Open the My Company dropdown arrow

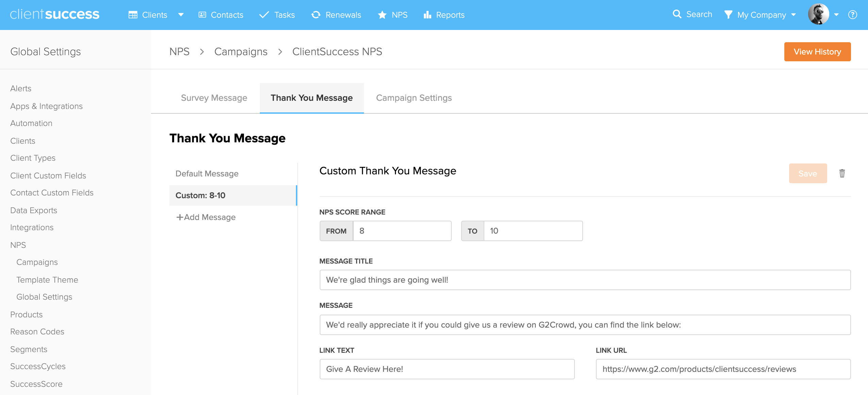point(794,15)
